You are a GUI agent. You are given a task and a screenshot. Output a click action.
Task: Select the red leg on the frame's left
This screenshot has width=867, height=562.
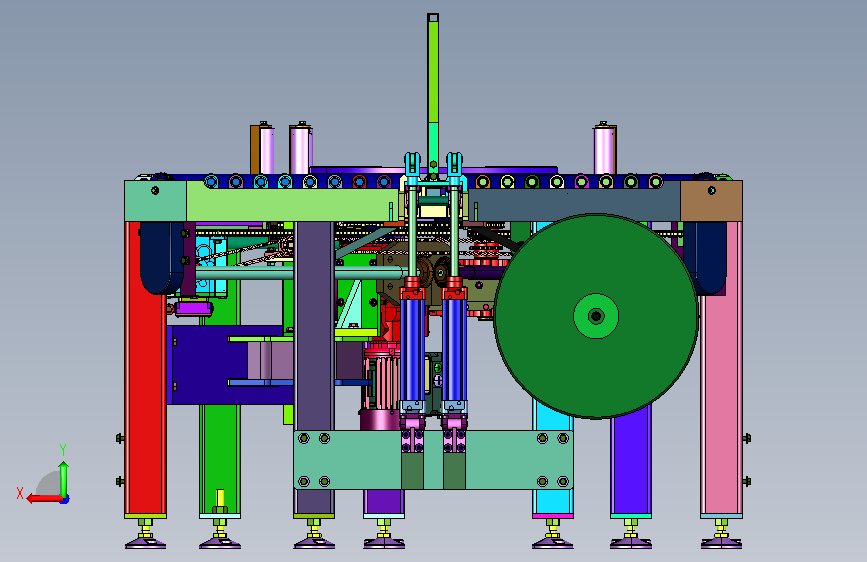coord(145,368)
